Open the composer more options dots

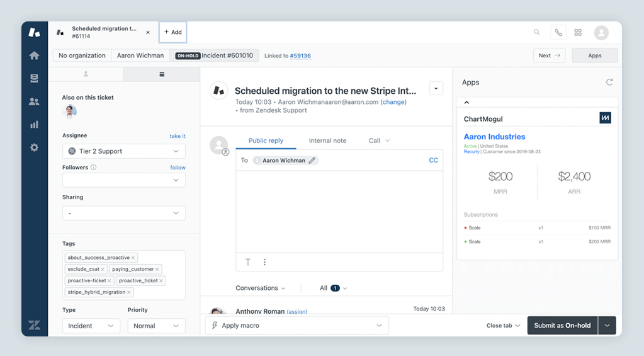tap(264, 262)
